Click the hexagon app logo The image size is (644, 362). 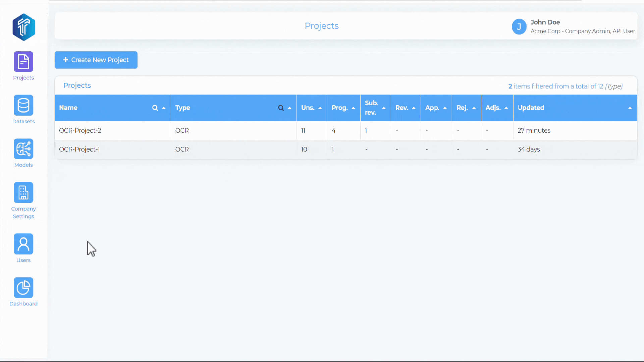coord(23,27)
